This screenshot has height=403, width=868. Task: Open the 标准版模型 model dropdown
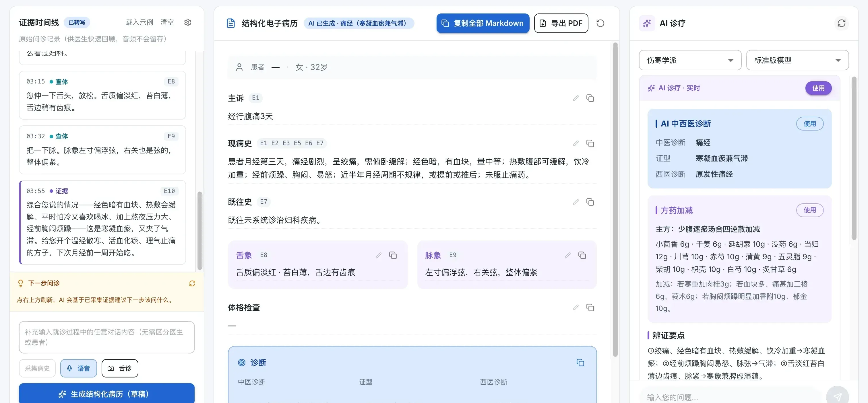(x=797, y=60)
